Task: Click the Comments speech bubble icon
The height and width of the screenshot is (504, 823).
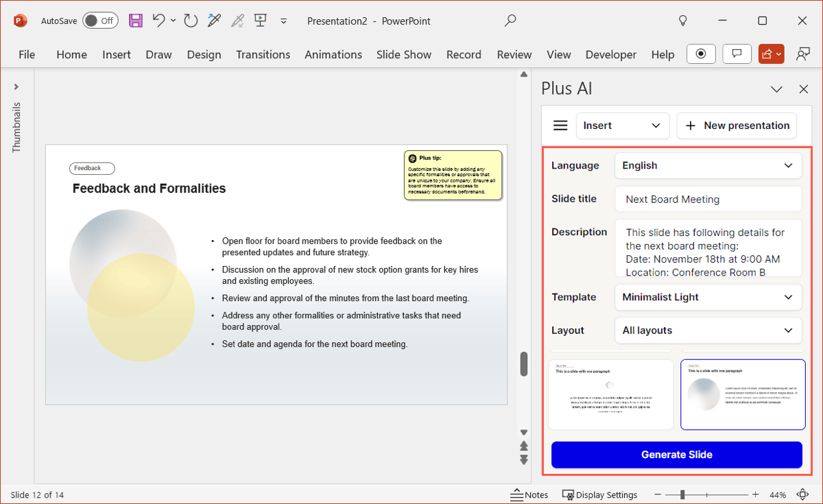Action: (737, 54)
